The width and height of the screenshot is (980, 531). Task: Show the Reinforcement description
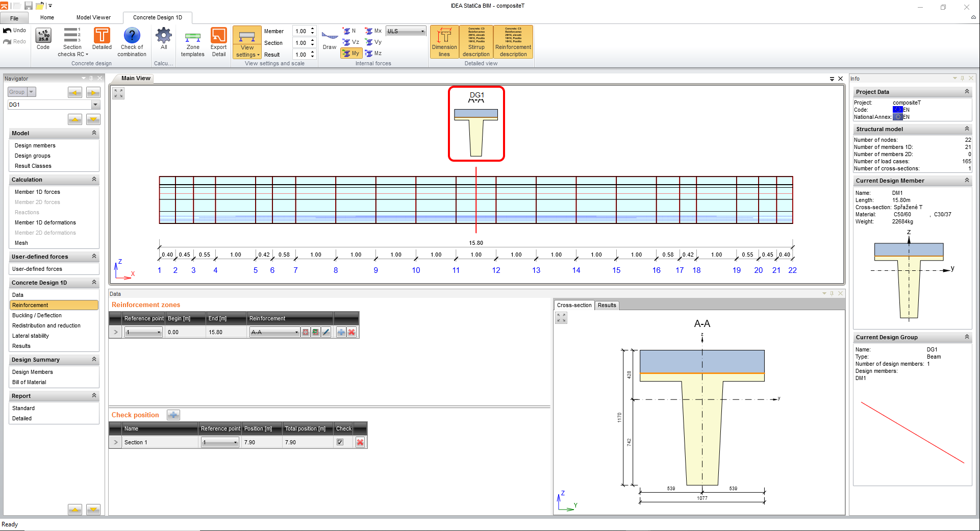[x=513, y=41]
